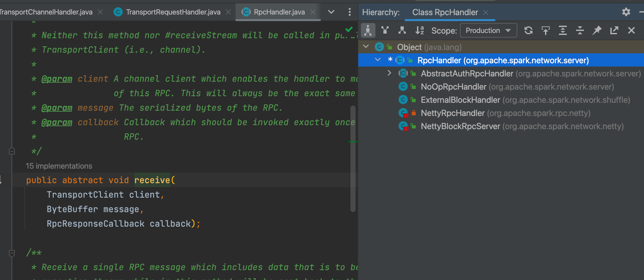Close the RpcHandler.java editor tab
The width and height of the screenshot is (644, 280).
pos(313,12)
